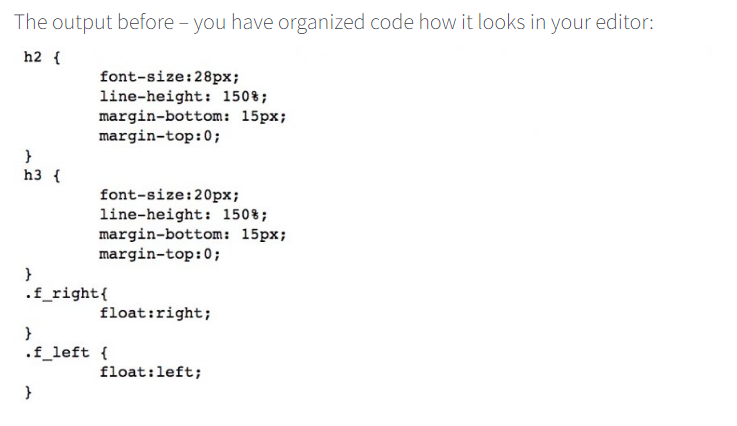Click the "The output before" intro sentence
The width and height of the screenshot is (737, 426).
[334, 22]
